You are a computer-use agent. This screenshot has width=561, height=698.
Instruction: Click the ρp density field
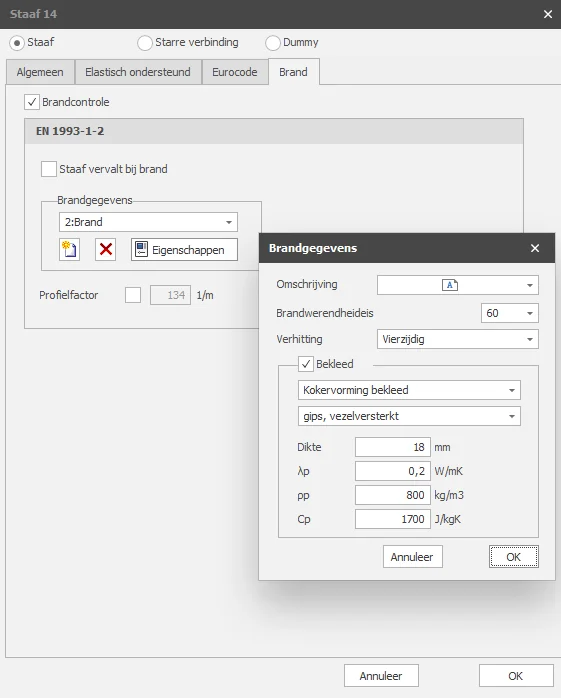[393, 495]
